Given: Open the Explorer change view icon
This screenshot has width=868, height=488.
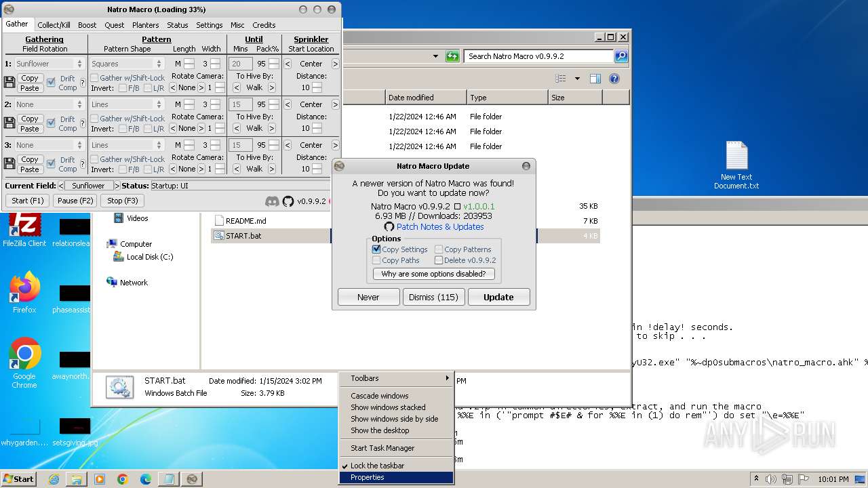Looking at the screenshot, I should [x=561, y=79].
